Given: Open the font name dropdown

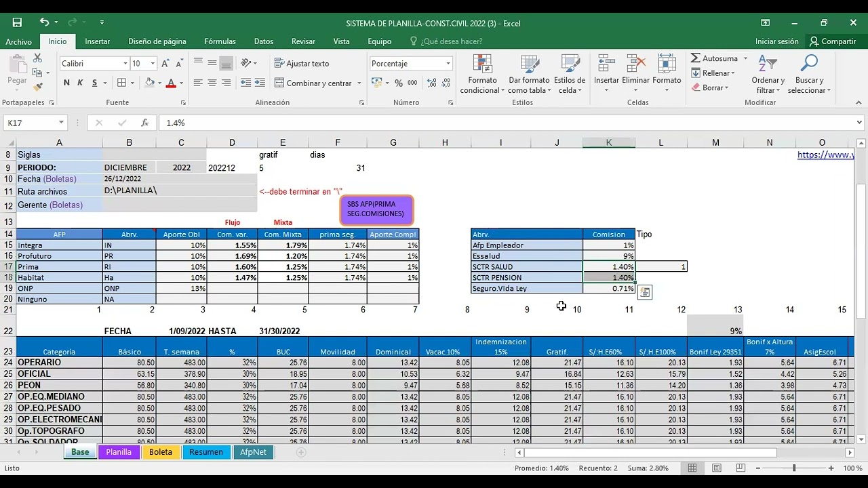Looking at the screenshot, I should pos(125,63).
